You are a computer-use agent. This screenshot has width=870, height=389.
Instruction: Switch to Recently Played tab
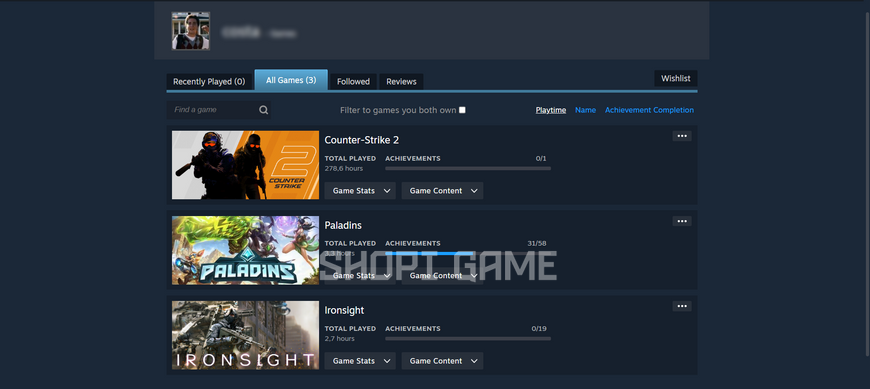209,82
